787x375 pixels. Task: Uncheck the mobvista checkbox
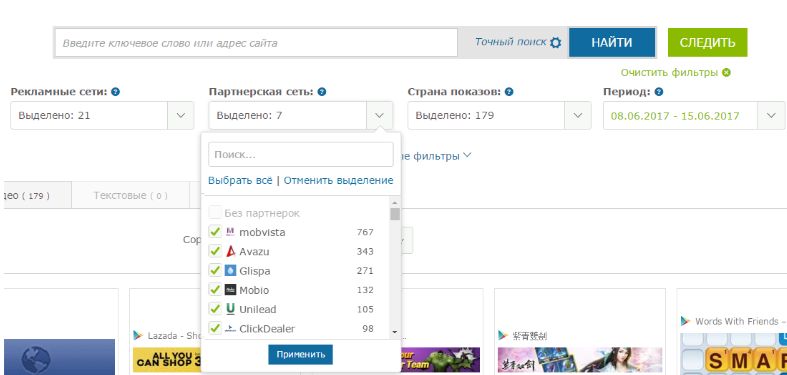click(x=215, y=232)
